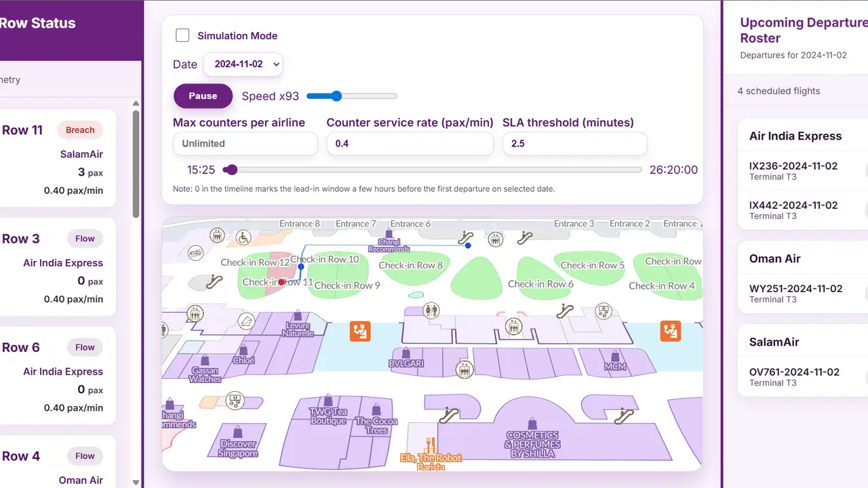Click the BVLGARI shopping bag icon
The image size is (868, 488).
pyautogui.click(x=406, y=353)
